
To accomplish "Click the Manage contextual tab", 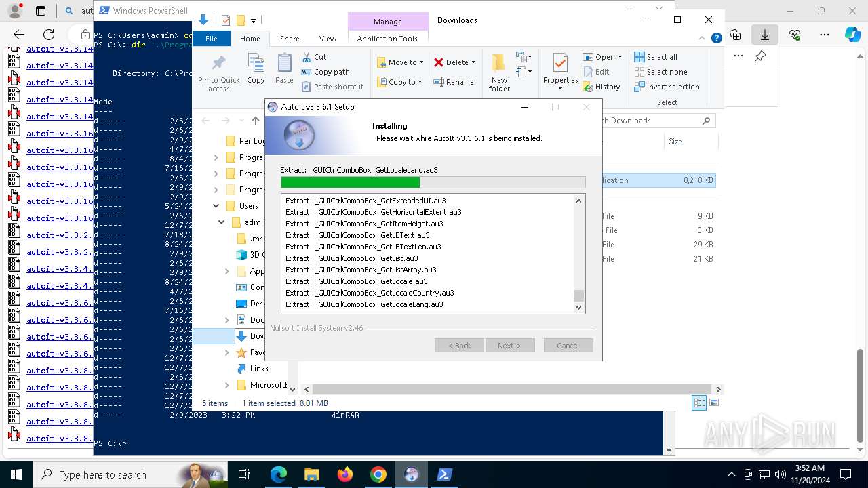I will coord(388,22).
